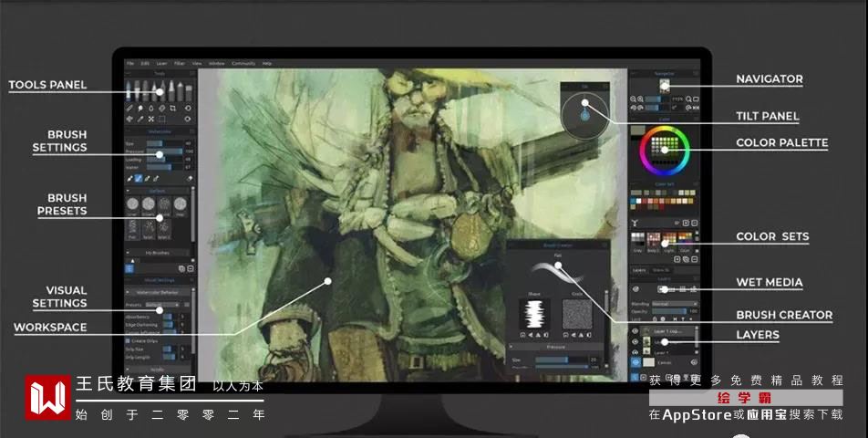Screen dimensions: 868x438
Task: Open the Help menu
Action: (267, 64)
